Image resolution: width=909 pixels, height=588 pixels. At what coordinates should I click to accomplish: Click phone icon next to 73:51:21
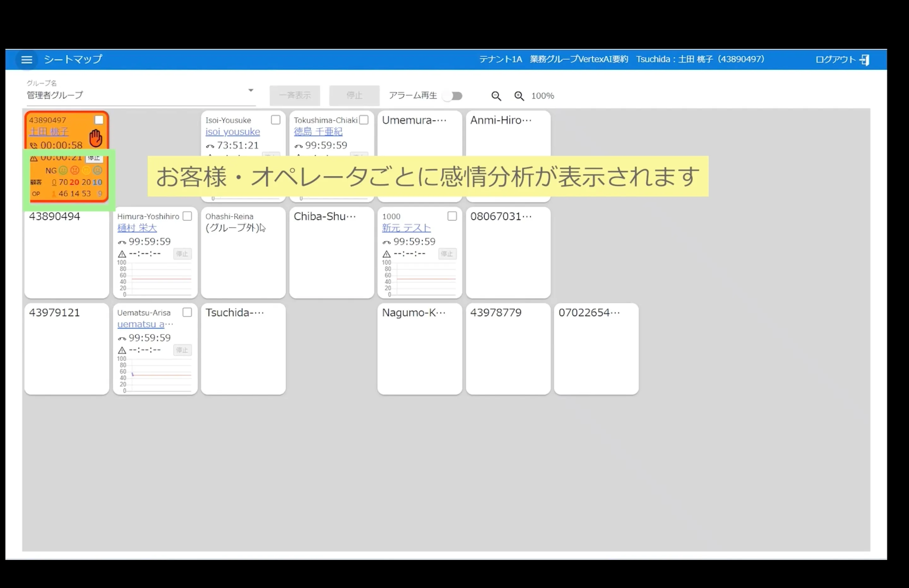[210, 146]
